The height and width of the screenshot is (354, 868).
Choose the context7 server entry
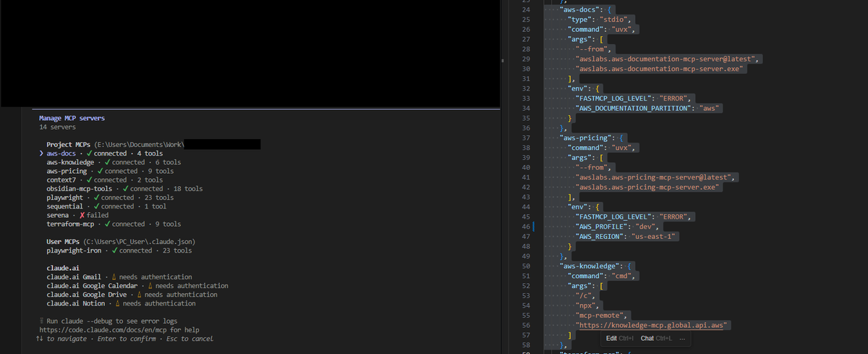[105, 180]
